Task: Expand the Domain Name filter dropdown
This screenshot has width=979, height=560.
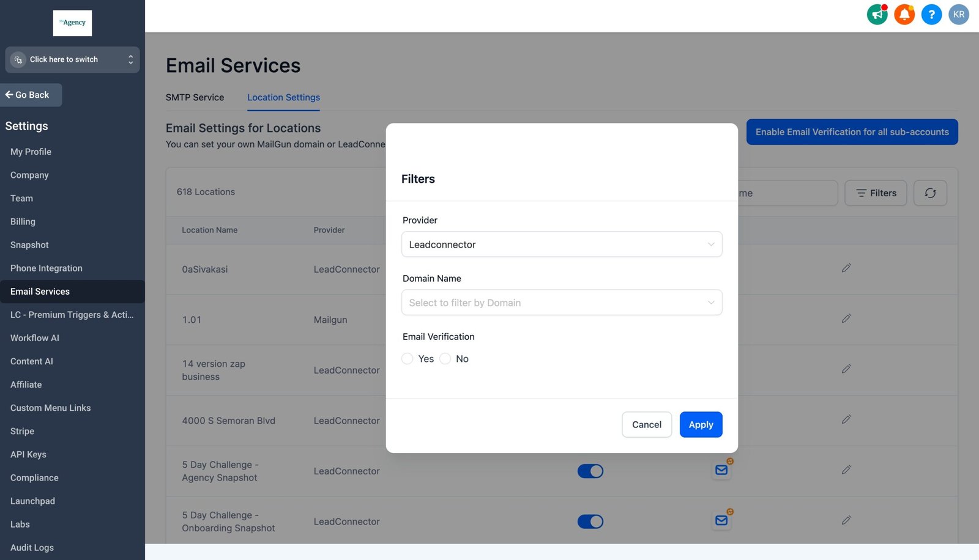Action: (x=561, y=303)
